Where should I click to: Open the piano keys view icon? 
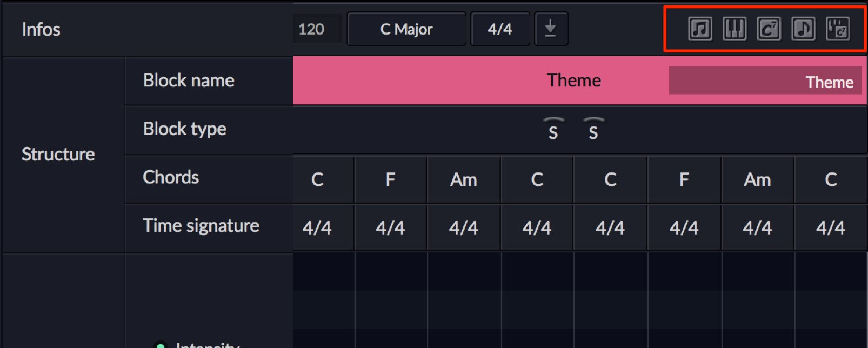[x=735, y=29]
